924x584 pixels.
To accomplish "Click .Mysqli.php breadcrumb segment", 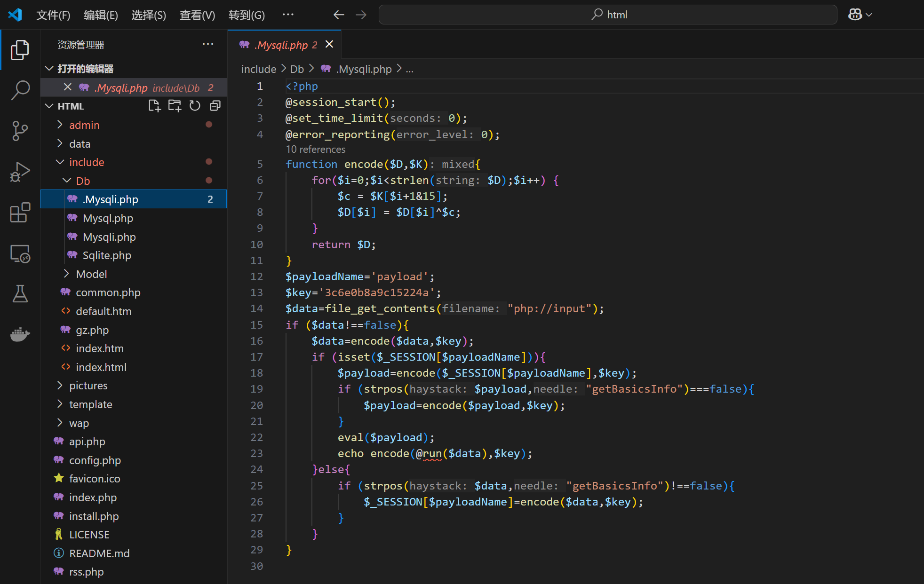I will click(x=364, y=69).
